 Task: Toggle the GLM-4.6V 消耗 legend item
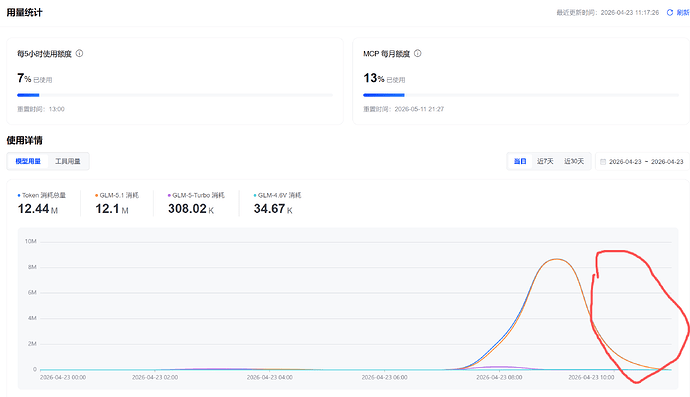pos(277,195)
